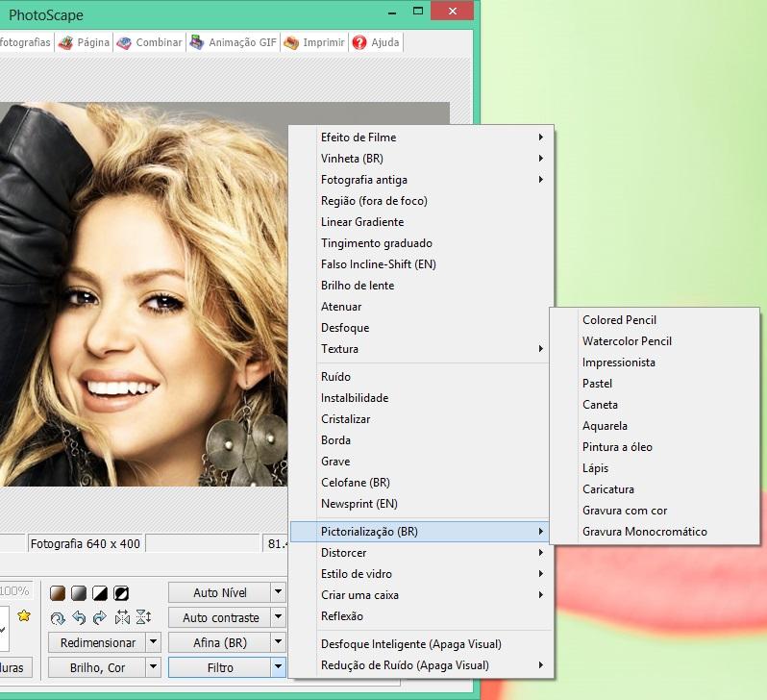Select Pintura a óleo from submenu
Viewport: 767px width, 700px height.
(617, 447)
